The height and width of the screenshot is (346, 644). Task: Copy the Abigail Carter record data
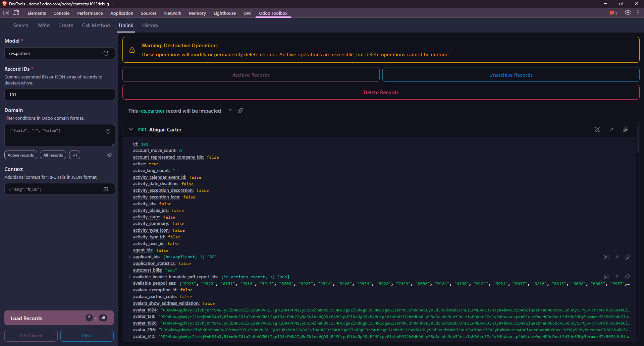(626, 129)
